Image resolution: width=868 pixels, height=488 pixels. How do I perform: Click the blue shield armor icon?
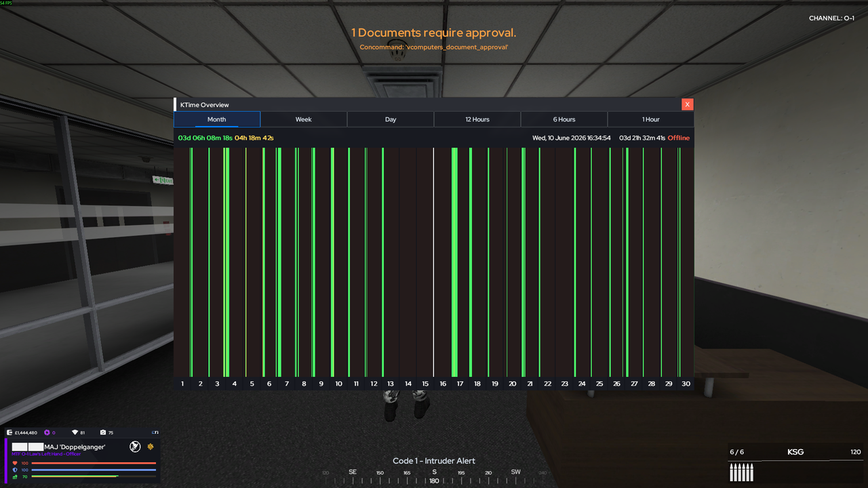coord(16,470)
